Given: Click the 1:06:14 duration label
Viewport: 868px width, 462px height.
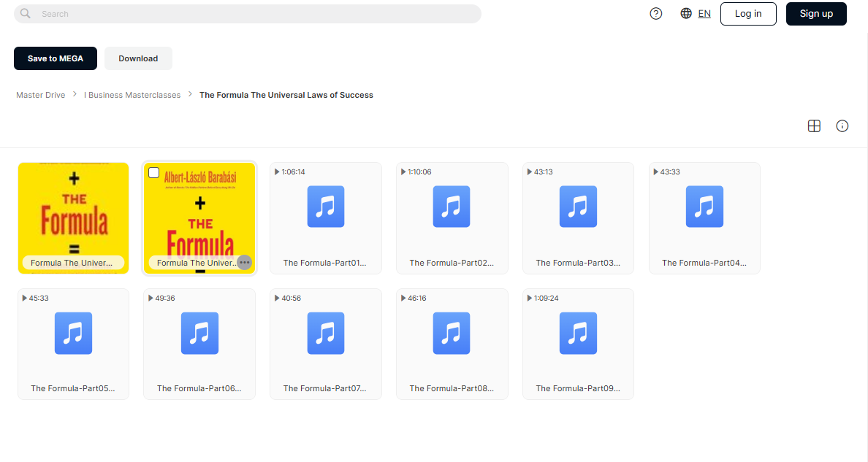Looking at the screenshot, I should (x=293, y=172).
